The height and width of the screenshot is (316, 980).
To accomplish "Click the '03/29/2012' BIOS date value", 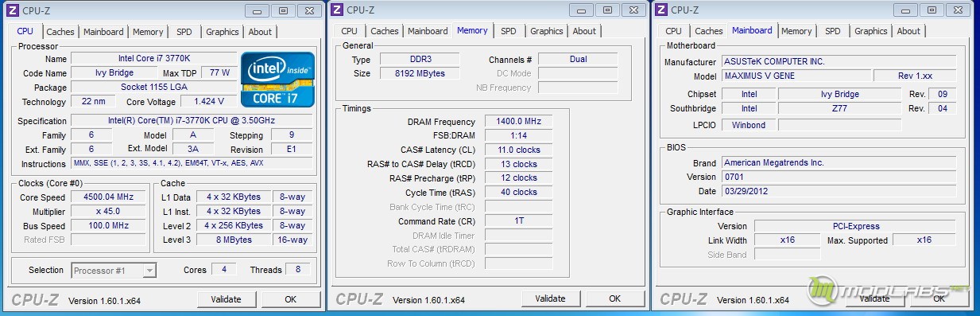I will pyautogui.click(x=839, y=191).
